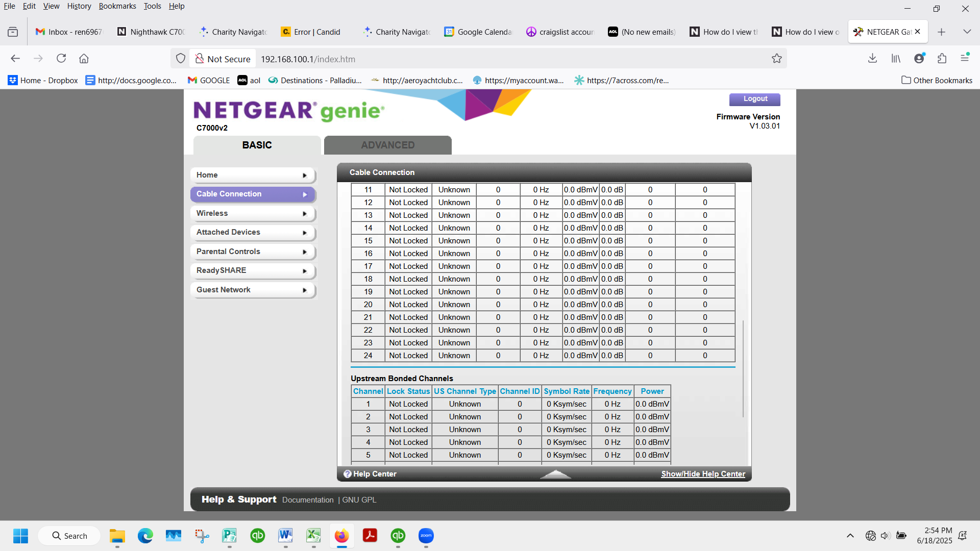The width and height of the screenshot is (980, 551).
Task: Click the Help Center question mark icon
Action: [347, 474]
